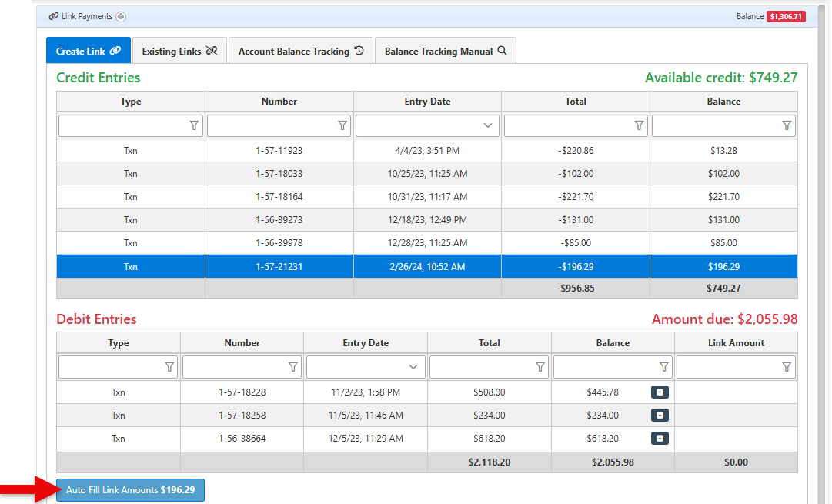Image resolution: width=832 pixels, height=504 pixels.
Task: Click the plus icon for debit 1-57-18228
Action: 660,392
